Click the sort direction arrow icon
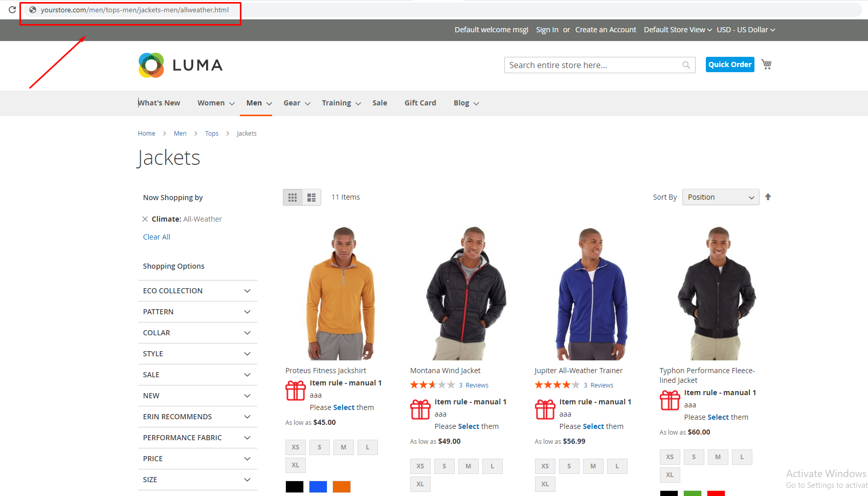Image resolution: width=868 pixels, height=496 pixels. coord(768,197)
